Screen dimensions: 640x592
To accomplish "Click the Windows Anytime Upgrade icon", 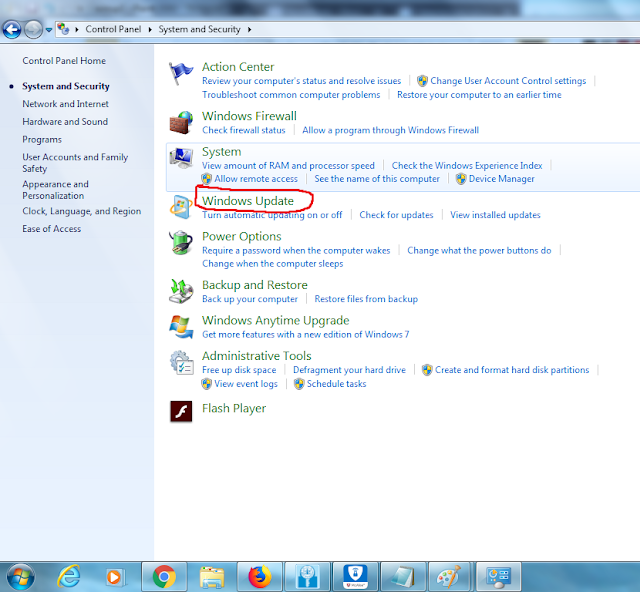I will pos(181,327).
